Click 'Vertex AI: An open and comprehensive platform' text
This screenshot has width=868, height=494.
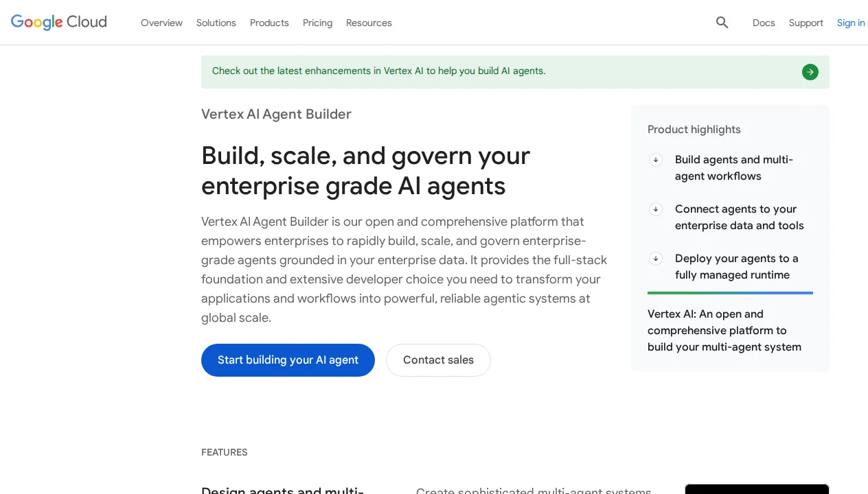pos(724,330)
